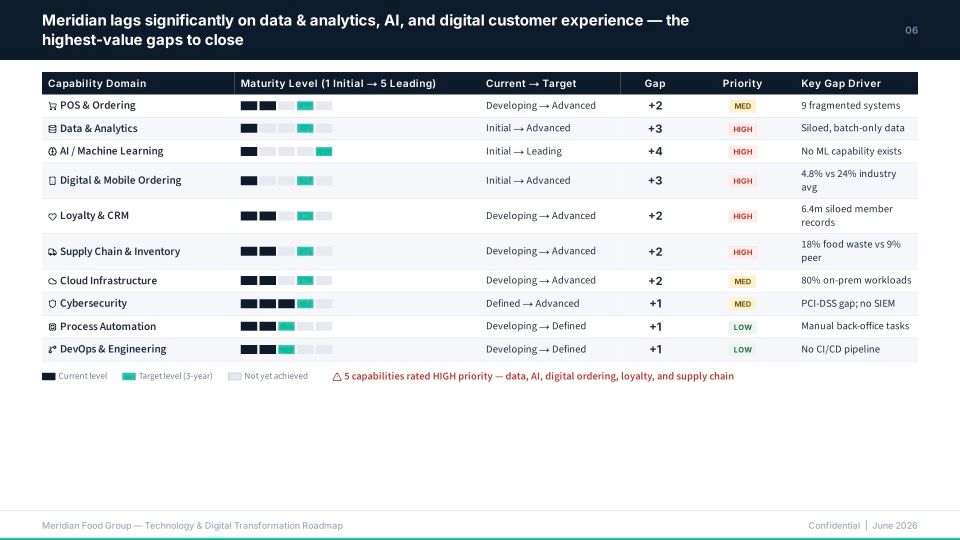The width and height of the screenshot is (960, 540).
Task: Click the warning triangle icon in the footnote
Action: click(337, 377)
